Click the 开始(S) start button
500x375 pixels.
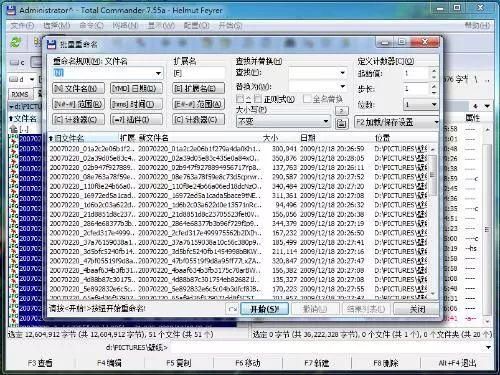pyautogui.click(x=264, y=309)
